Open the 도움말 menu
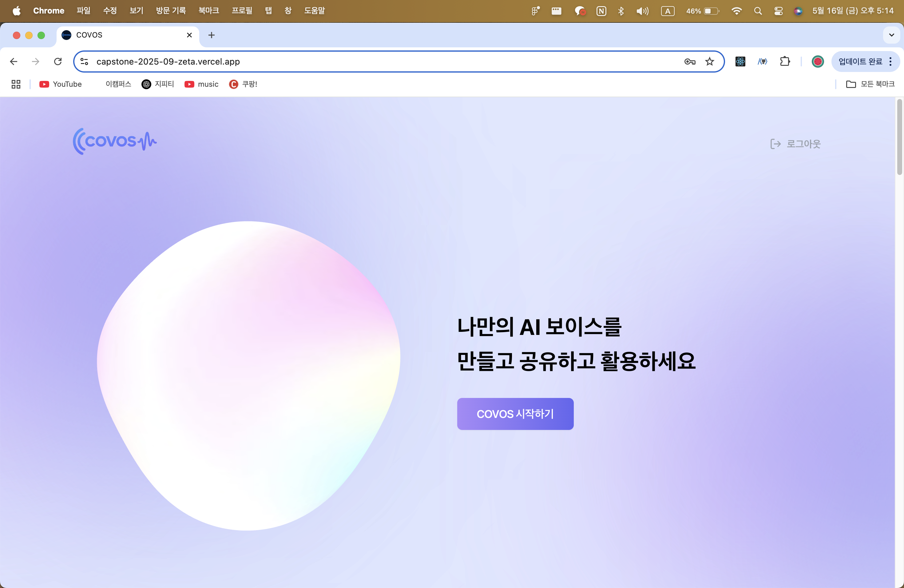904x588 pixels. click(315, 11)
